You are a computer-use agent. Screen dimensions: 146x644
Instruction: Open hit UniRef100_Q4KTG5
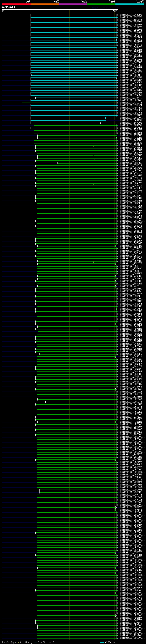(x=131, y=148)
